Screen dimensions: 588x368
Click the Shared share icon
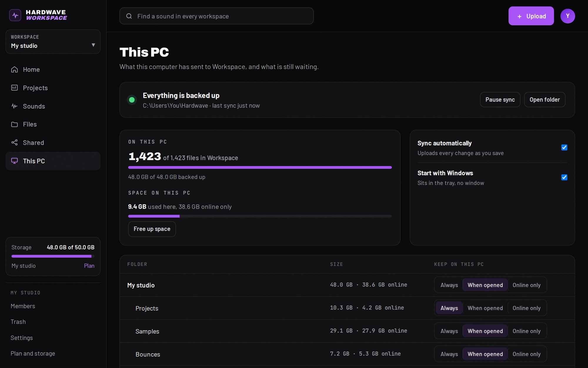[14, 142]
